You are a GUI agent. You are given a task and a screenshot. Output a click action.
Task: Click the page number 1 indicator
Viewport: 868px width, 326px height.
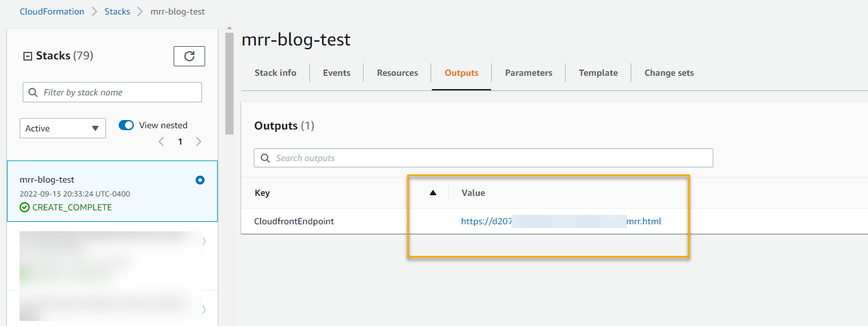click(x=180, y=142)
